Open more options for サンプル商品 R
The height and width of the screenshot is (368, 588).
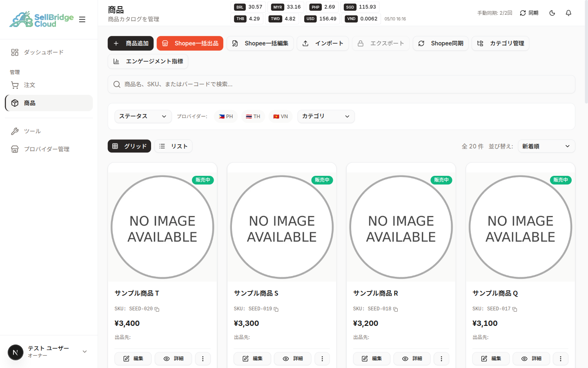pos(441,359)
